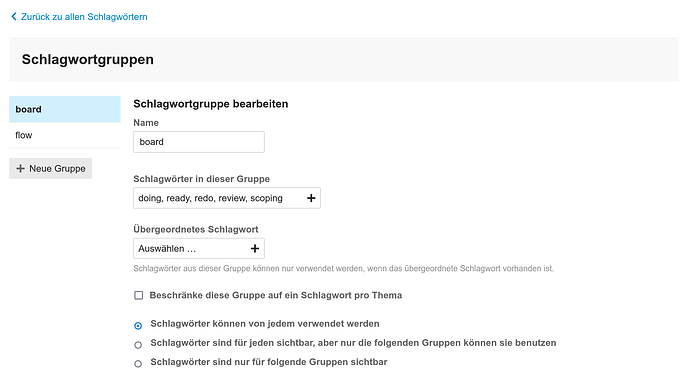Open the 'Schlagwörter in dieser Gruppe' tag selector
This screenshot has height=383, width=690.
pos(227,198)
